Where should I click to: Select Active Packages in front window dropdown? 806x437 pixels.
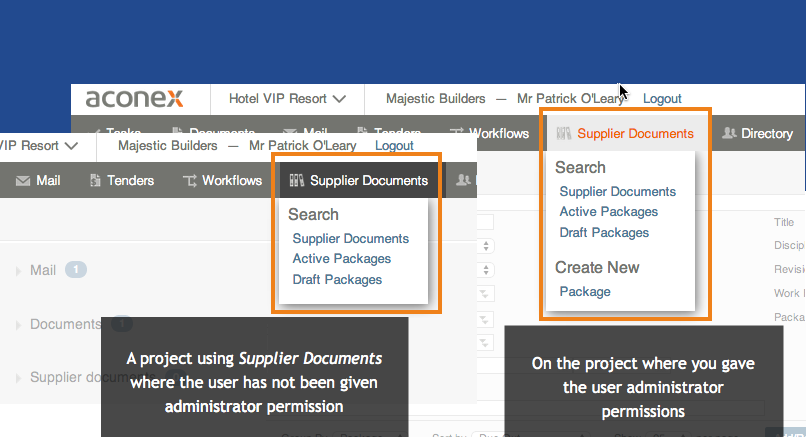(x=342, y=259)
